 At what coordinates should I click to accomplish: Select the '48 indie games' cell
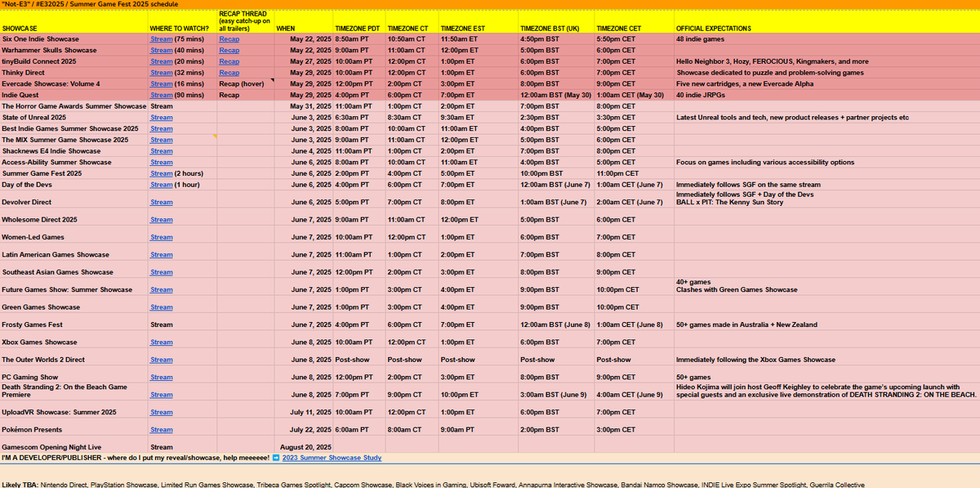pos(826,39)
